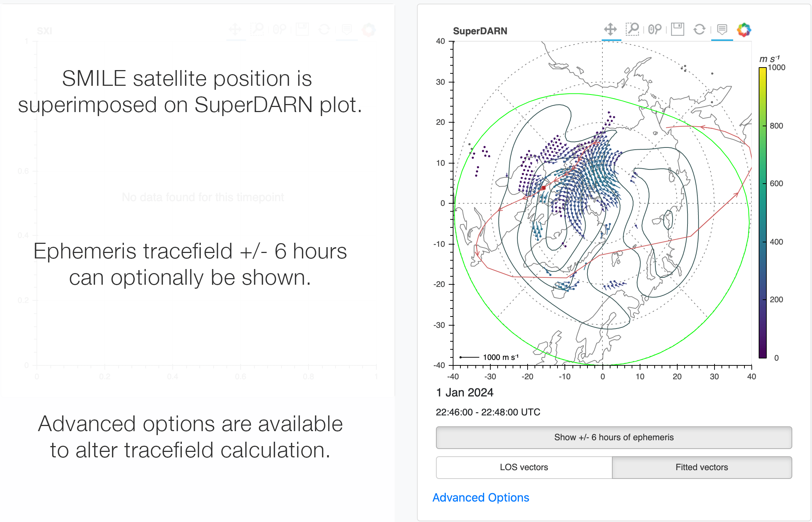The width and height of the screenshot is (812, 522).
Task: Select the Pan tool on SuperDARN plot
Action: click(x=610, y=29)
